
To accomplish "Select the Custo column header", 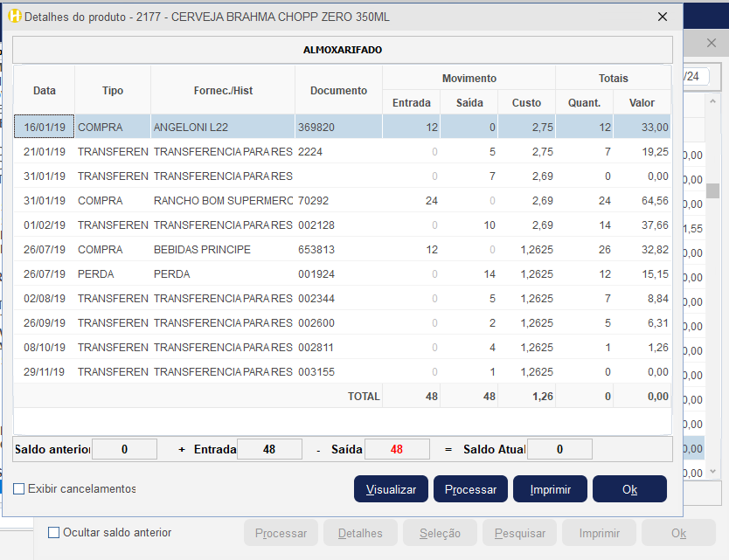I will 526,102.
